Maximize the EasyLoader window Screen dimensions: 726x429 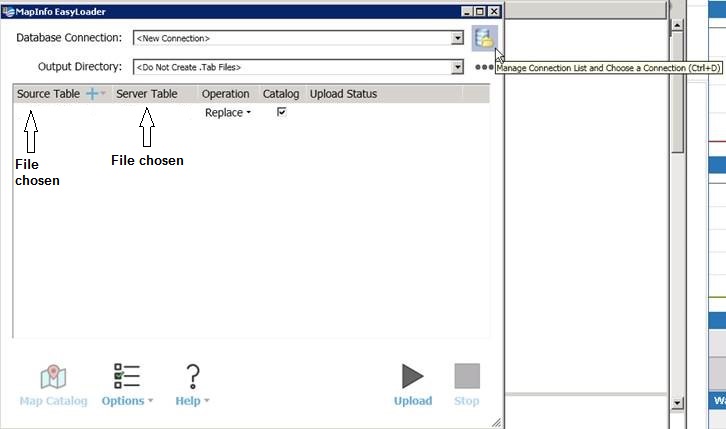479,11
